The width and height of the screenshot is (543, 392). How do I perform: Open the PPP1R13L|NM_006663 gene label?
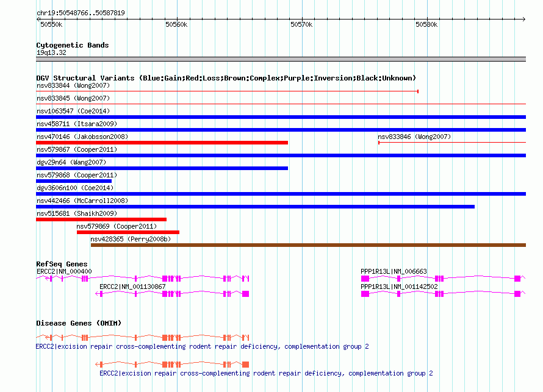click(394, 272)
